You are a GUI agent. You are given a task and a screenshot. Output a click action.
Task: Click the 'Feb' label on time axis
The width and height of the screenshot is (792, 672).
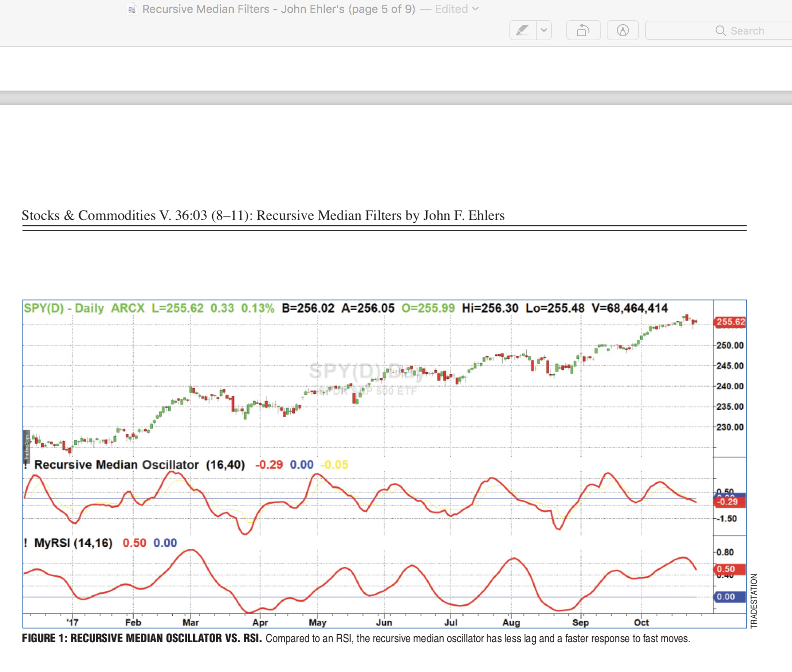point(133,622)
